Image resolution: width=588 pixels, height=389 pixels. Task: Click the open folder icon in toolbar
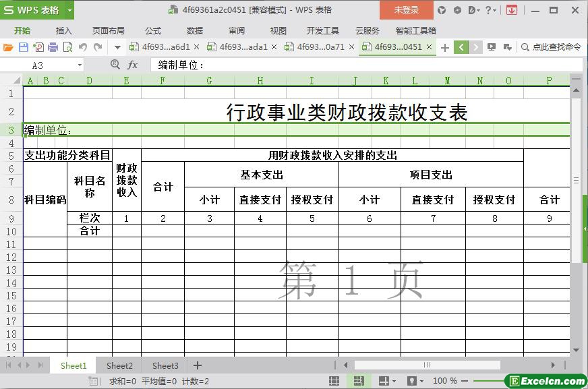(8, 47)
